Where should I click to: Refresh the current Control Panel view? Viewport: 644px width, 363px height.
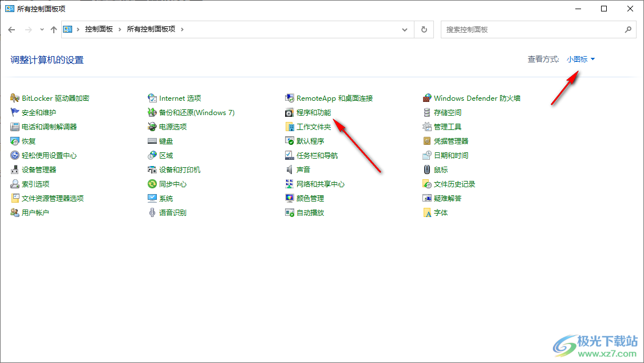tap(424, 29)
